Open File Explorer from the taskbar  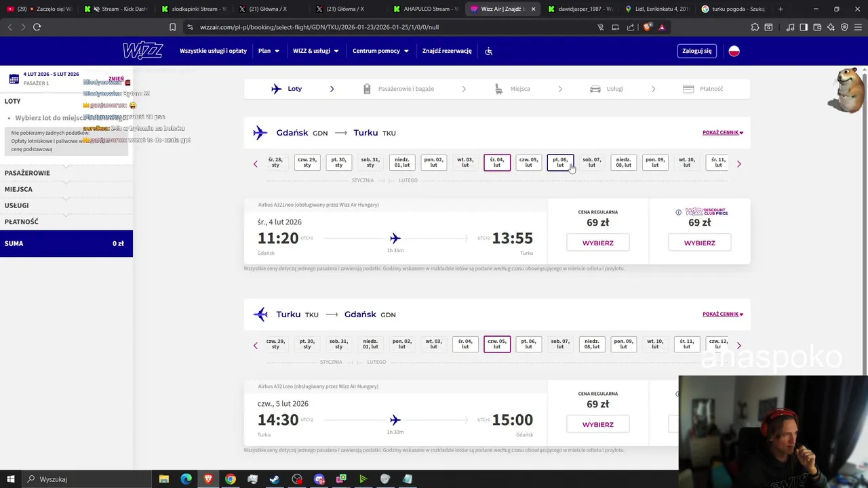[163, 479]
